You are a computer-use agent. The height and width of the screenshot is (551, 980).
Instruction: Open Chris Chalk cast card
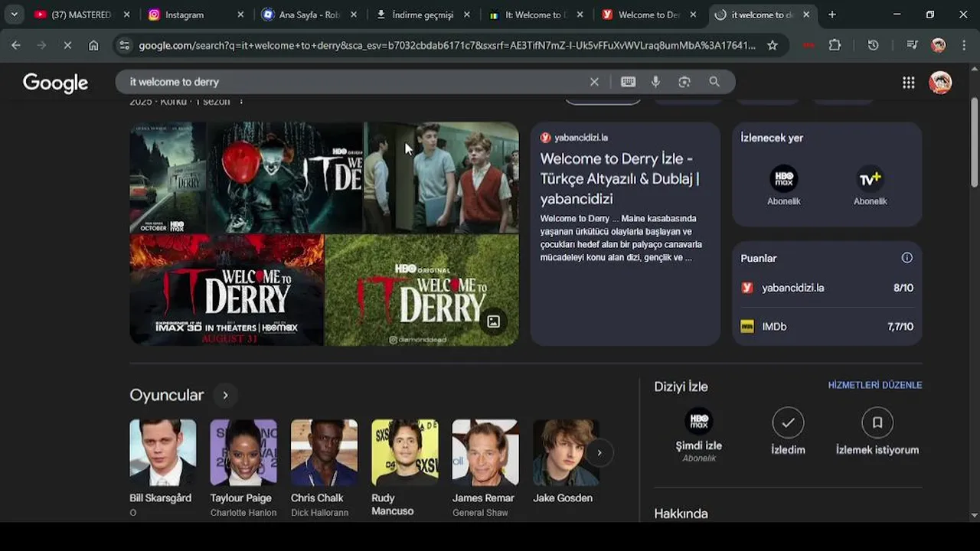pos(324,468)
